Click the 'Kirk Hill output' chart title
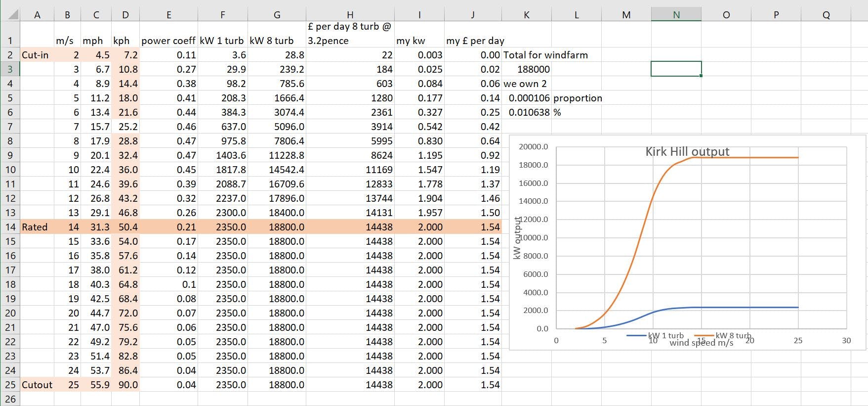 click(687, 151)
